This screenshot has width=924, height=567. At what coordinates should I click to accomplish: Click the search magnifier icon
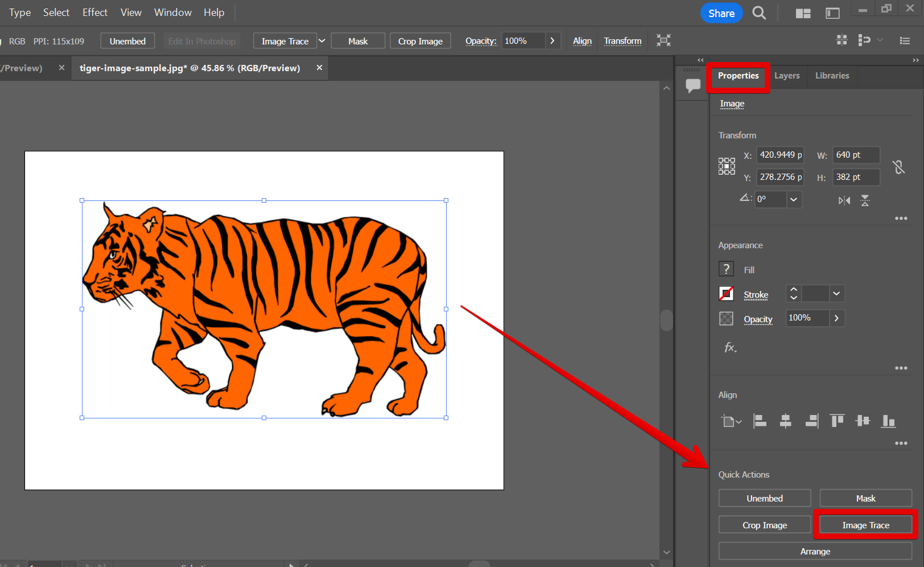pos(759,13)
